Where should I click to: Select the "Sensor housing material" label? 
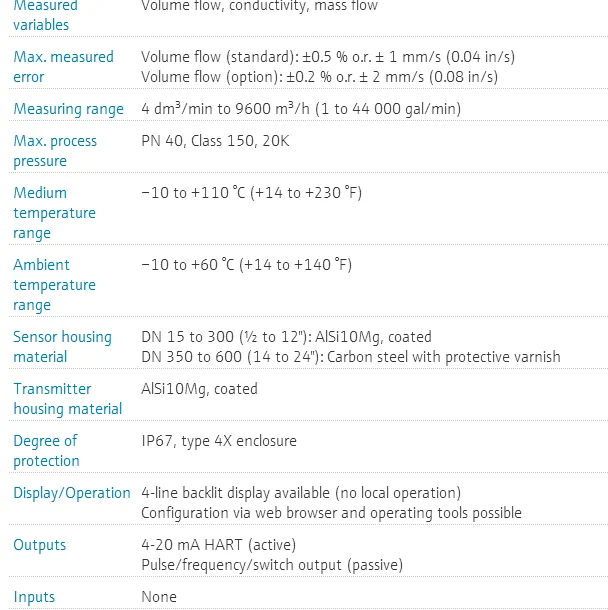click(x=62, y=347)
